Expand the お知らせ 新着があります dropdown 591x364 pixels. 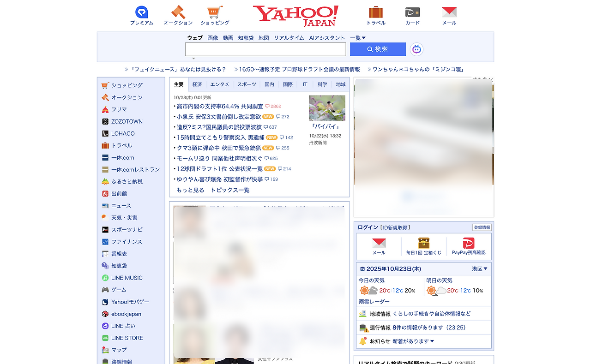point(413,341)
